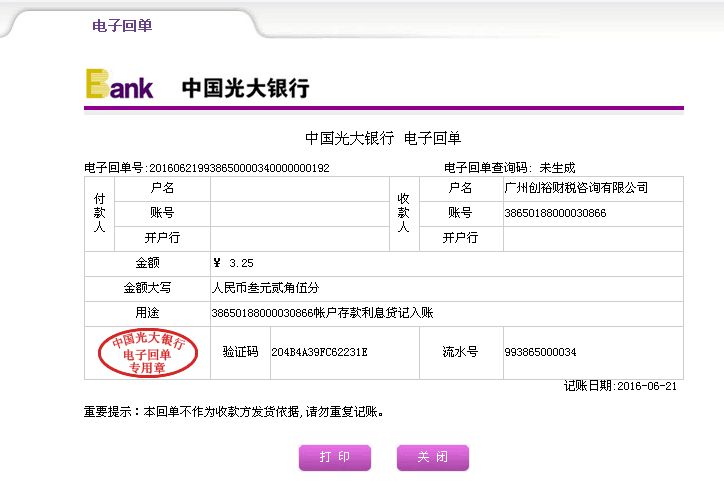Click the Bank logo image
The width and height of the screenshot is (724, 491).
coord(120,84)
